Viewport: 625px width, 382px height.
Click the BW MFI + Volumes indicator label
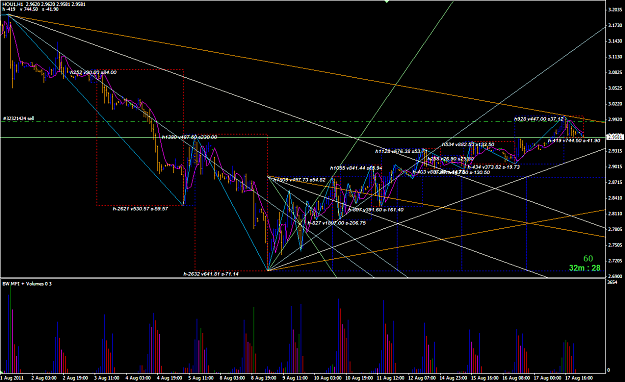click(28, 284)
